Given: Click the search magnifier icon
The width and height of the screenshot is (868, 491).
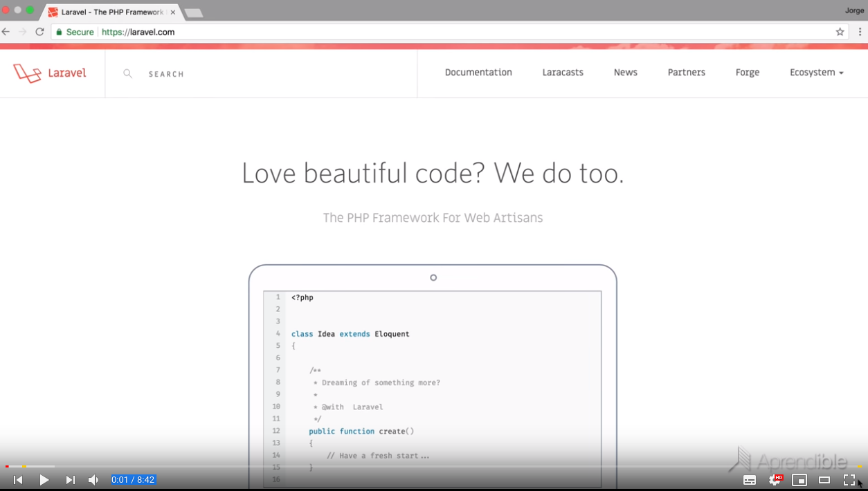Looking at the screenshot, I should click(128, 73).
